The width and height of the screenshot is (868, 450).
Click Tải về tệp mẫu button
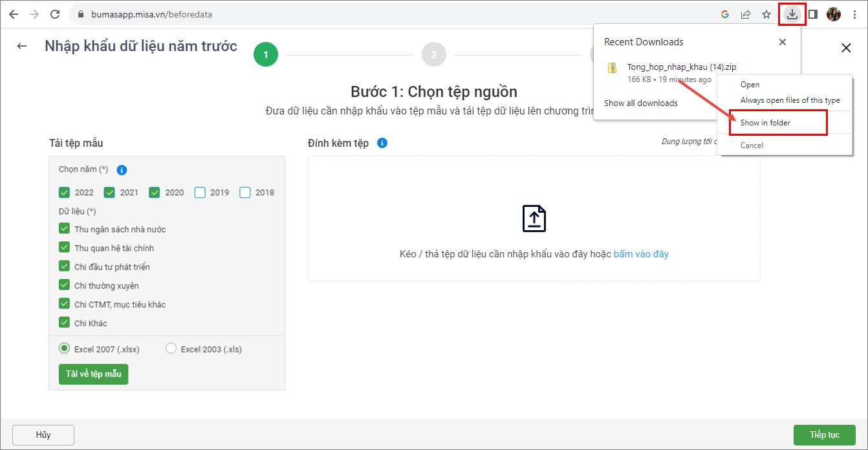click(94, 374)
